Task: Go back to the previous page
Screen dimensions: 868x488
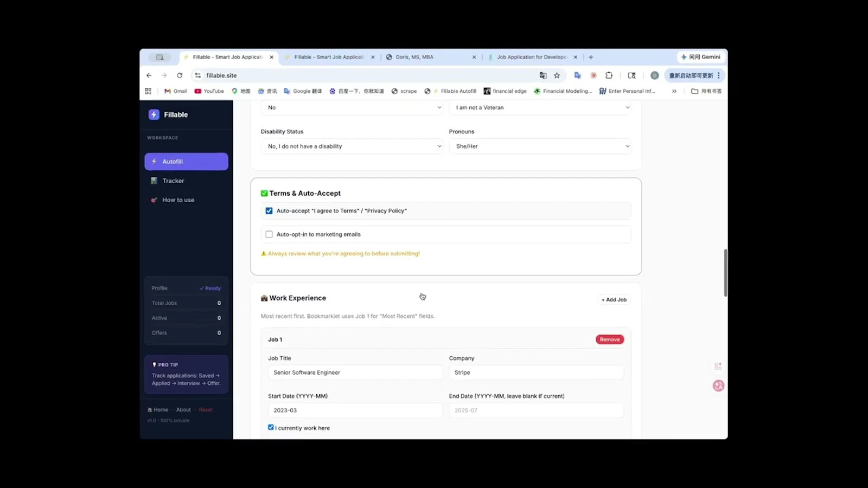Action: coord(149,75)
